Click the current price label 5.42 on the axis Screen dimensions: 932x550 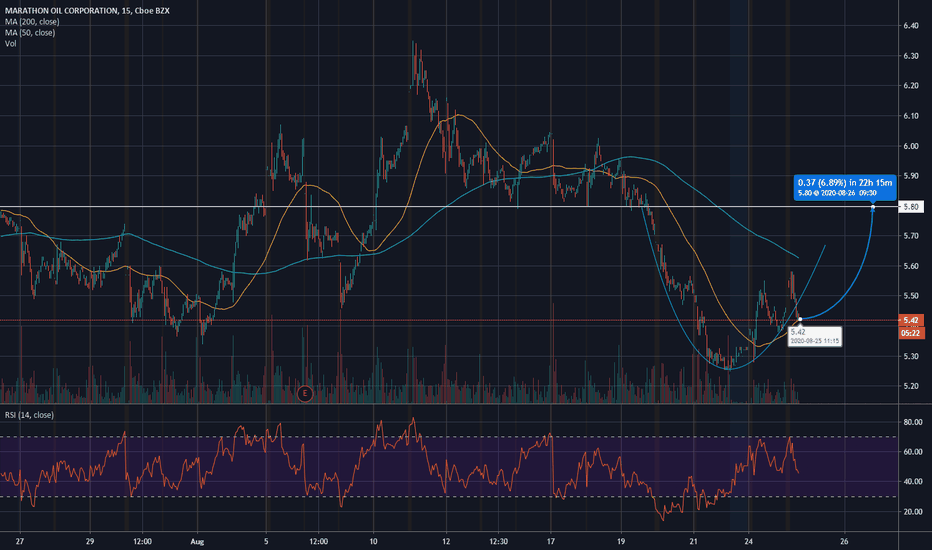(911, 320)
